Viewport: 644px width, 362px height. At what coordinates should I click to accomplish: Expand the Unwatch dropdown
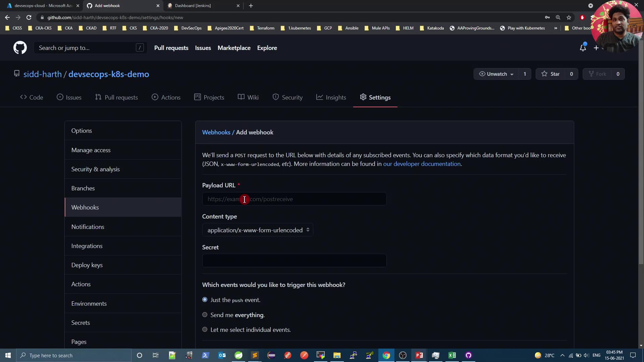pos(496,74)
